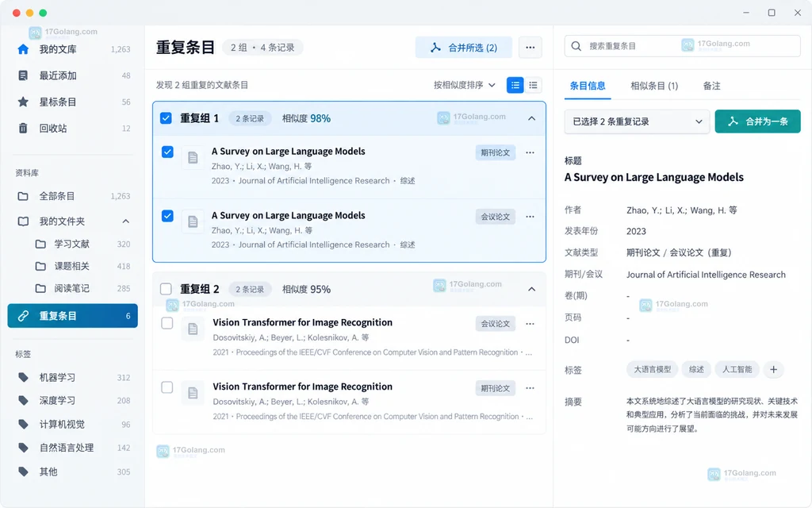Collapse 重复组 1 with its chevron

[531, 118]
